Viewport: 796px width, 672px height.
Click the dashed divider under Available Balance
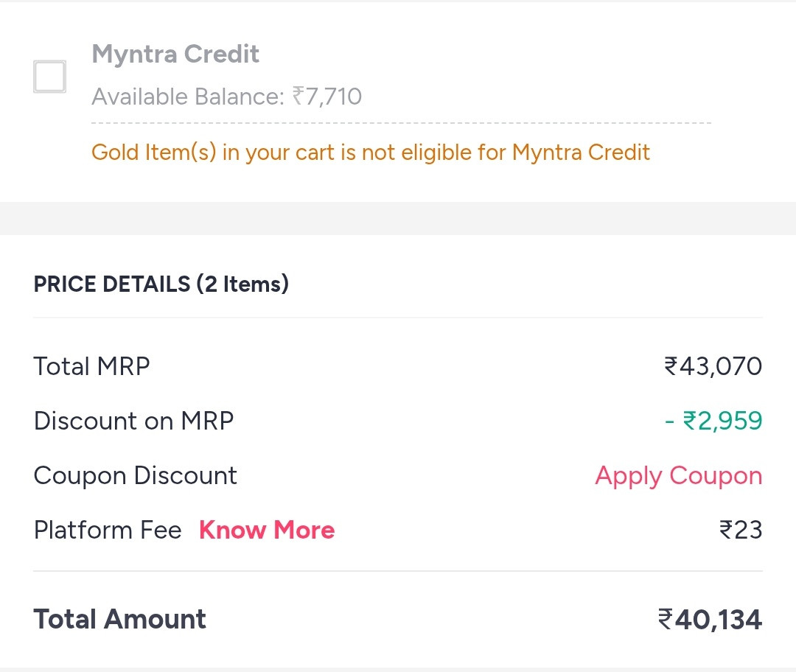[x=401, y=123]
